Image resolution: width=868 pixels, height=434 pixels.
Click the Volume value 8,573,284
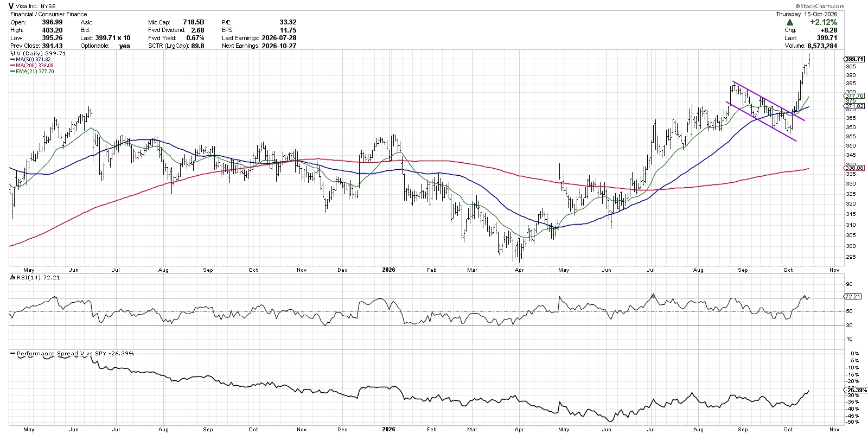tap(822, 46)
